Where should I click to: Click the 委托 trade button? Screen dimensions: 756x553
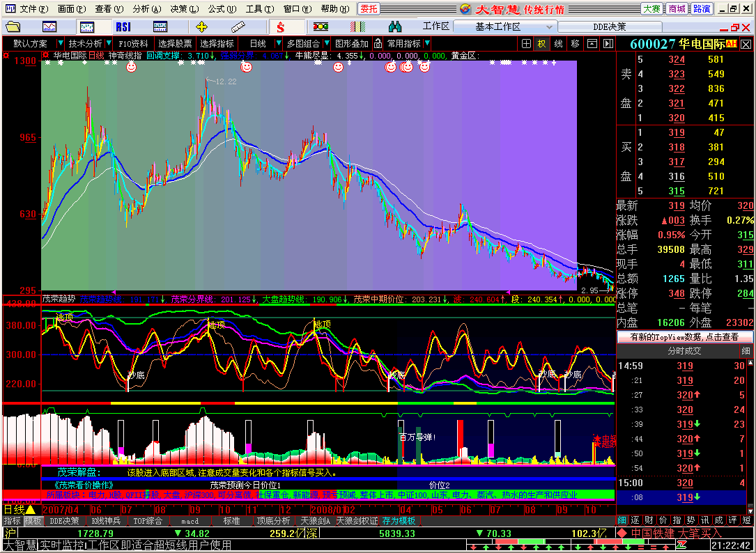click(369, 8)
